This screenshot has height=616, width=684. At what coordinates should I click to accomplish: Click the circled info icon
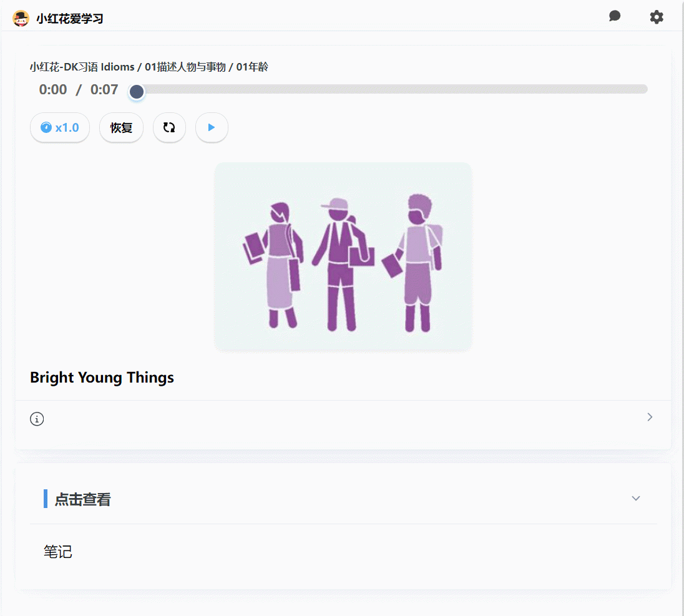(x=37, y=419)
